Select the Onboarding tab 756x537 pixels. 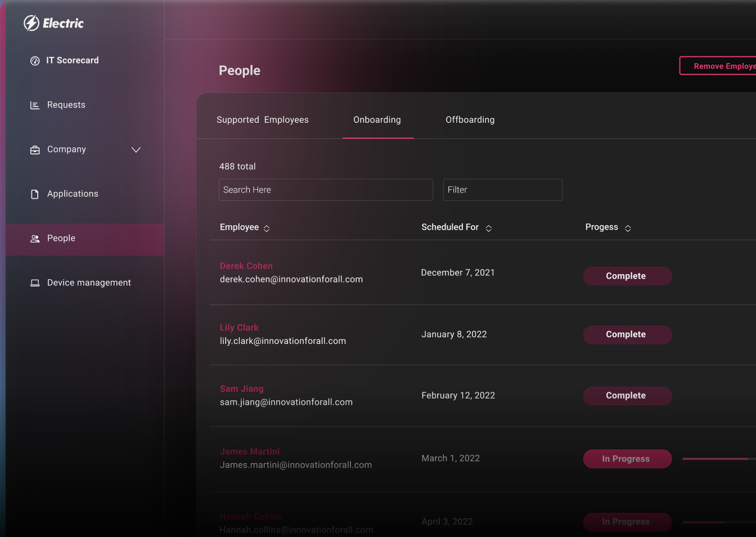377,120
